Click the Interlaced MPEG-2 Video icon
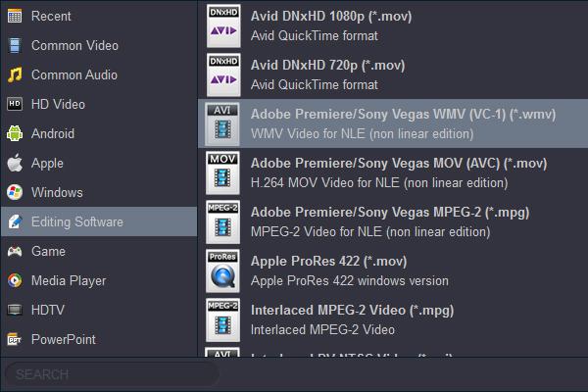The height and width of the screenshot is (392, 588). (x=222, y=319)
